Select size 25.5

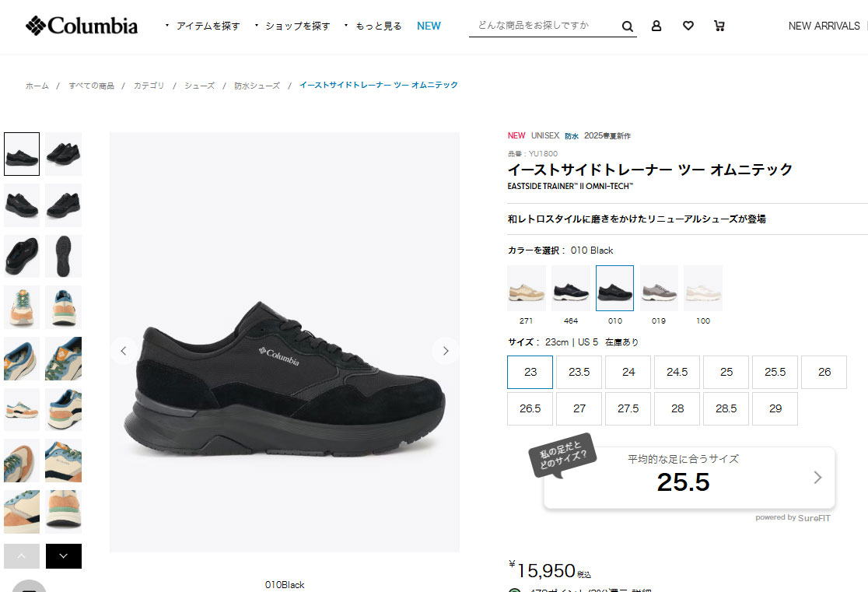[775, 372]
